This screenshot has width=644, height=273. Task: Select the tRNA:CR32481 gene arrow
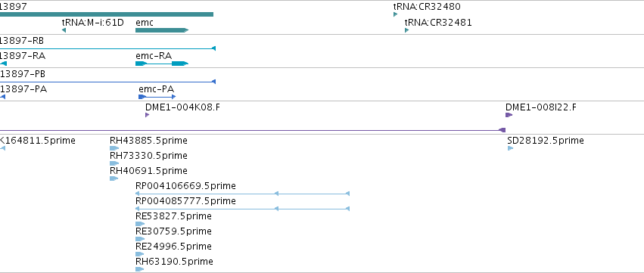click(406, 30)
